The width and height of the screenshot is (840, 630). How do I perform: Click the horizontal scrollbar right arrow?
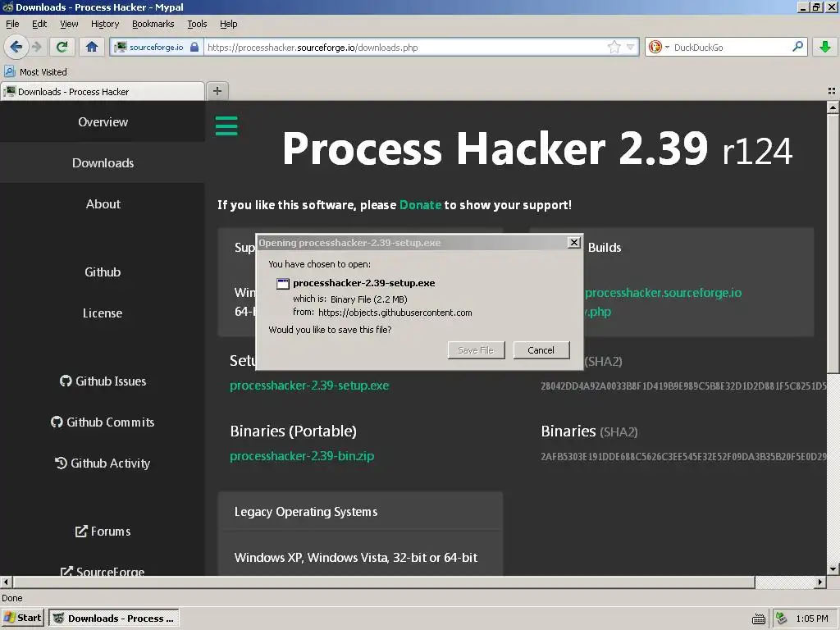pos(820,582)
